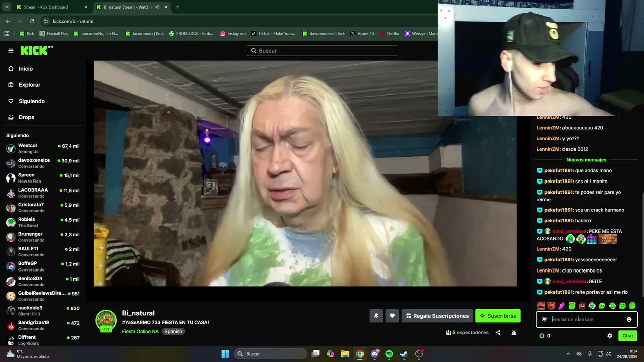Screen dimensions: 644x362
Task: Share the stream via share icon
Action: (x=498, y=332)
